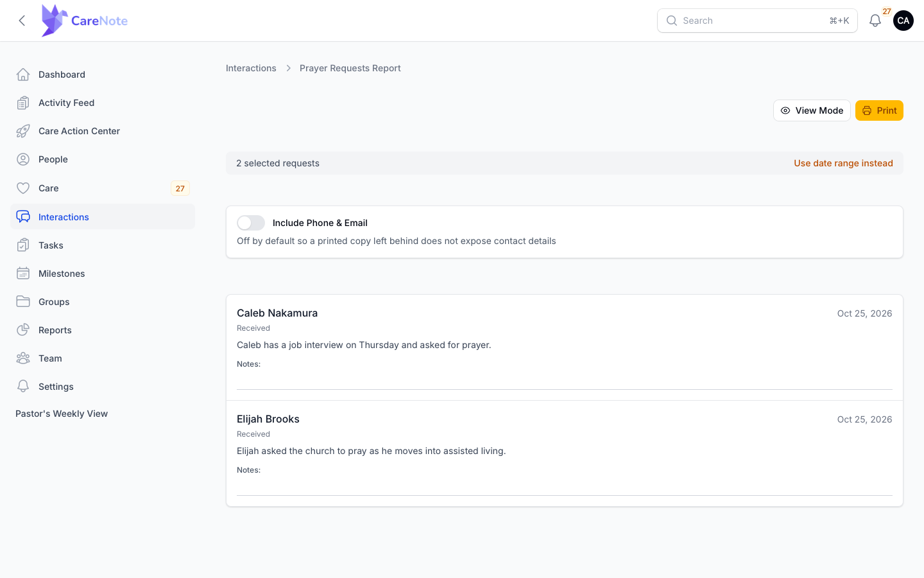Click the Prayer Requests Report breadcrumb

350,68
